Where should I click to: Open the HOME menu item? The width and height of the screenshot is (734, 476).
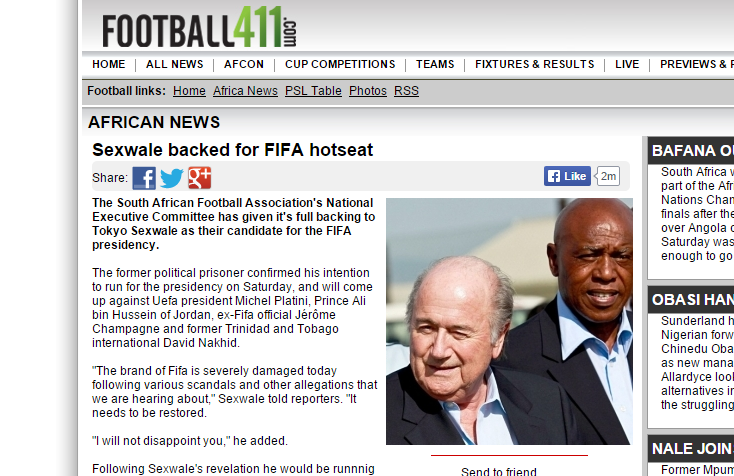pos(109,64)
